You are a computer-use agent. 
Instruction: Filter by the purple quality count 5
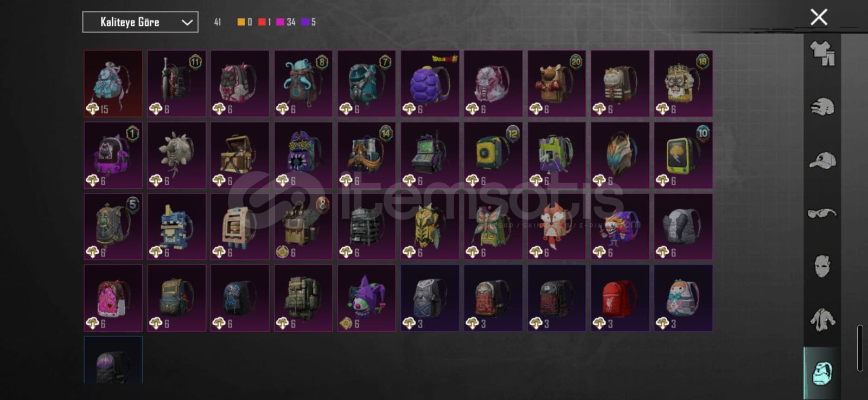click(309, 22)
